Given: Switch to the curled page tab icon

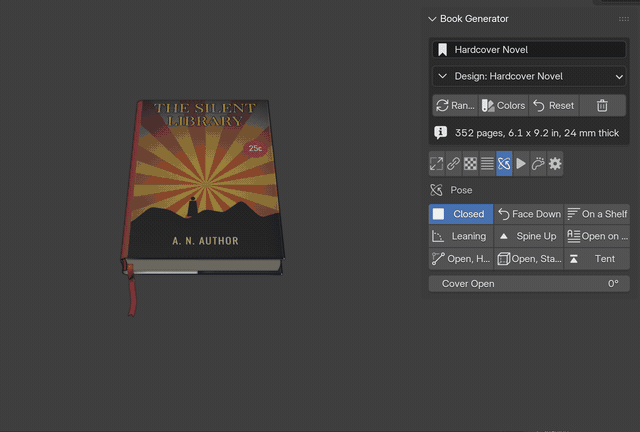Looking at the screenshot, I should pyautogui.click(x=538, y=164).
